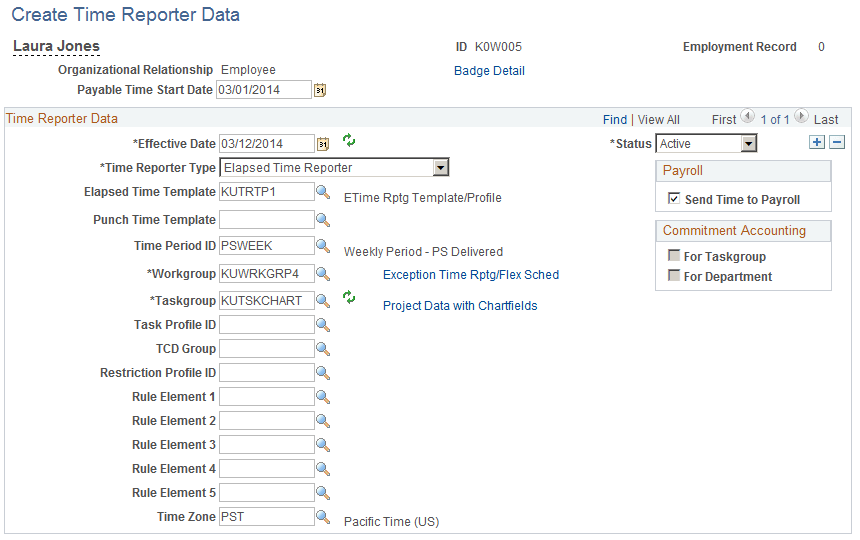Open lookup for Time Period ID
Screen dimensions: 860x540
click(x=322, y=246)
